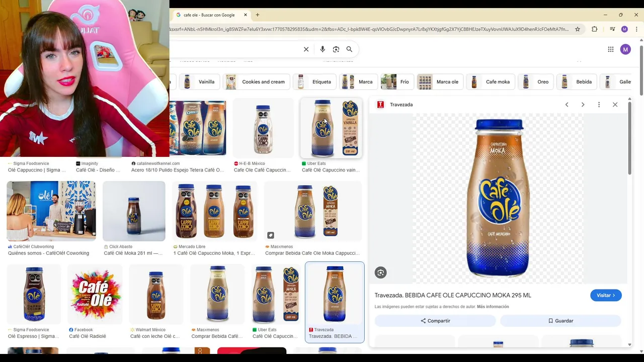Open the Google account avatar M
The width and height of the screenshot is (644, 362).
[625, 49]
